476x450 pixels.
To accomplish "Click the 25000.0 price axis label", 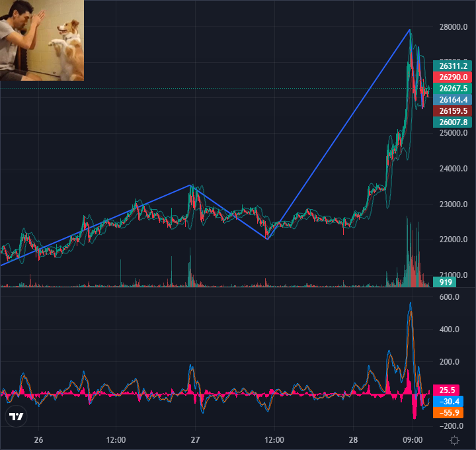I will tap(454, 133).
